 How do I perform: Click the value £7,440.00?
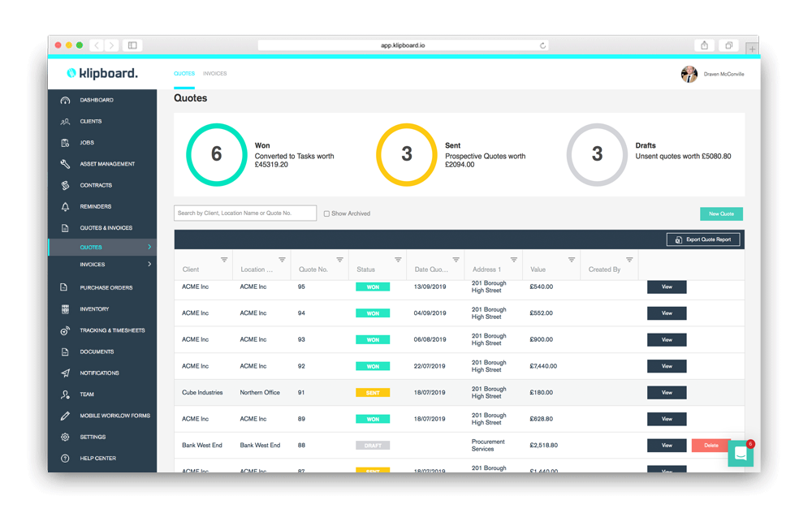[x=543, y=366]
